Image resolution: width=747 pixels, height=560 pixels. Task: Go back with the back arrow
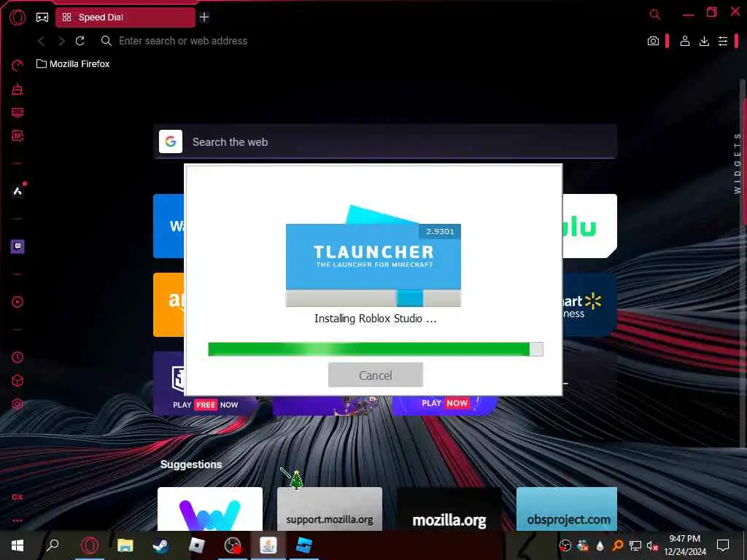[x=42, y=41]
